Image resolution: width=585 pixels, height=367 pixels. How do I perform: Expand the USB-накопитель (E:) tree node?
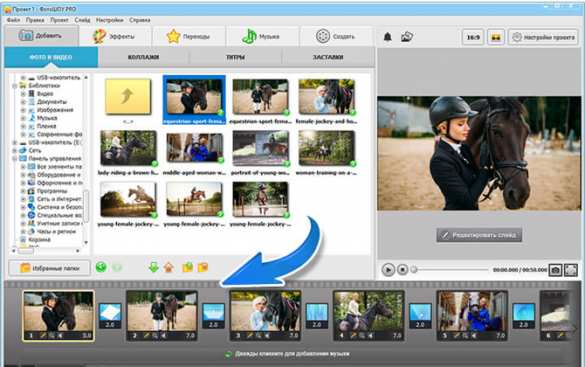point(15,142)
